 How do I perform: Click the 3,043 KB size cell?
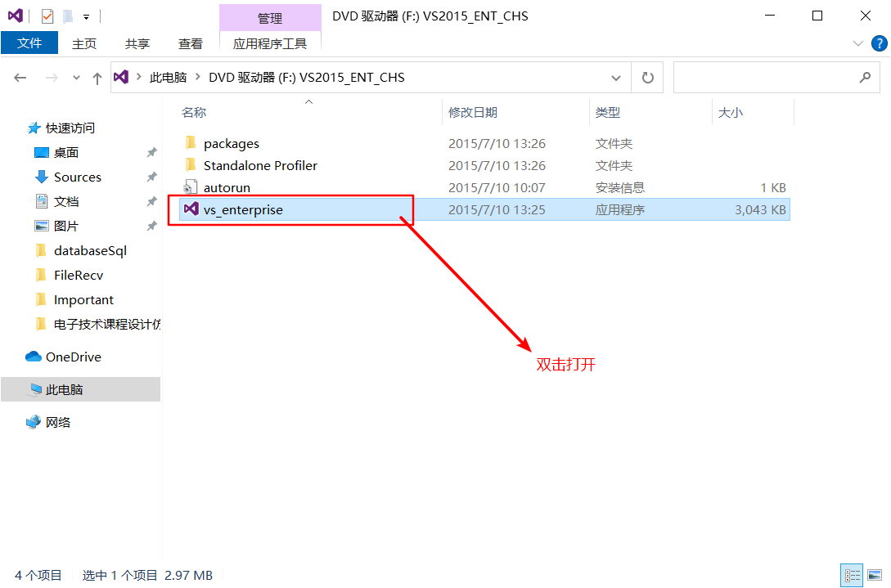tap(760, 209)
